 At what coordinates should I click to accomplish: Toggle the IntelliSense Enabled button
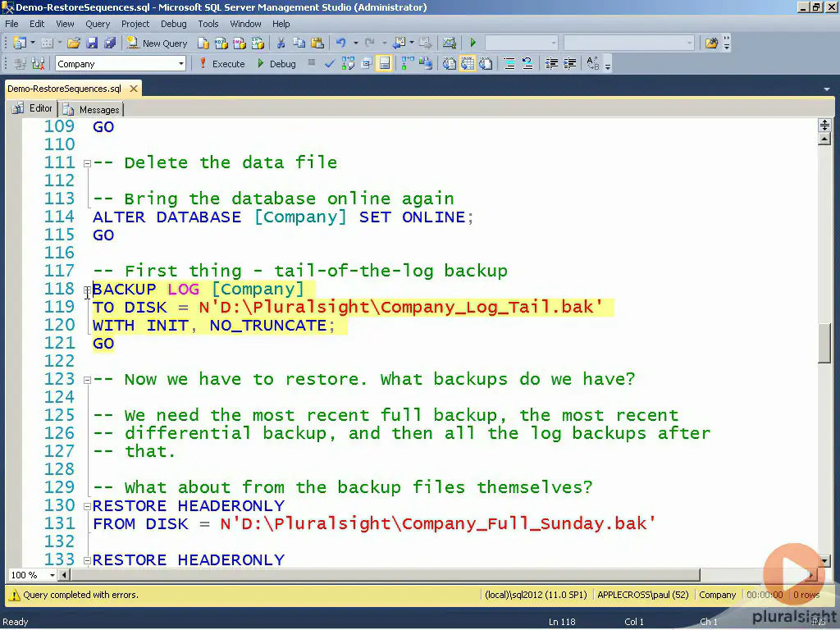coord(385,64)
